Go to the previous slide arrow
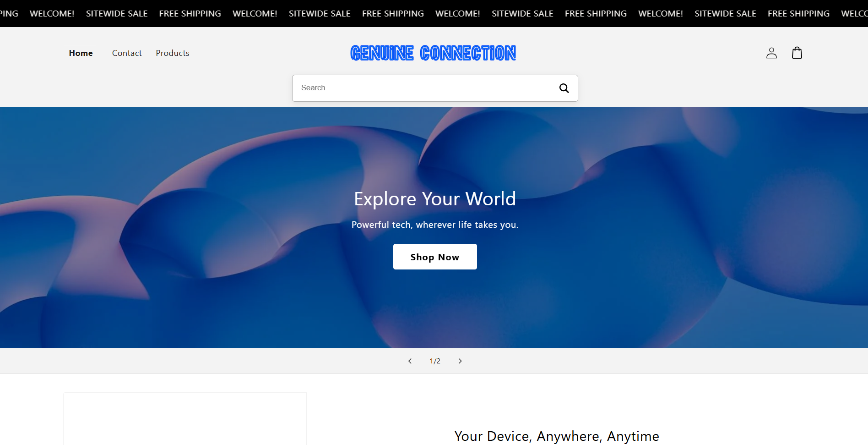This screenshot has height=445, width=868. click(x=410, y=361)
